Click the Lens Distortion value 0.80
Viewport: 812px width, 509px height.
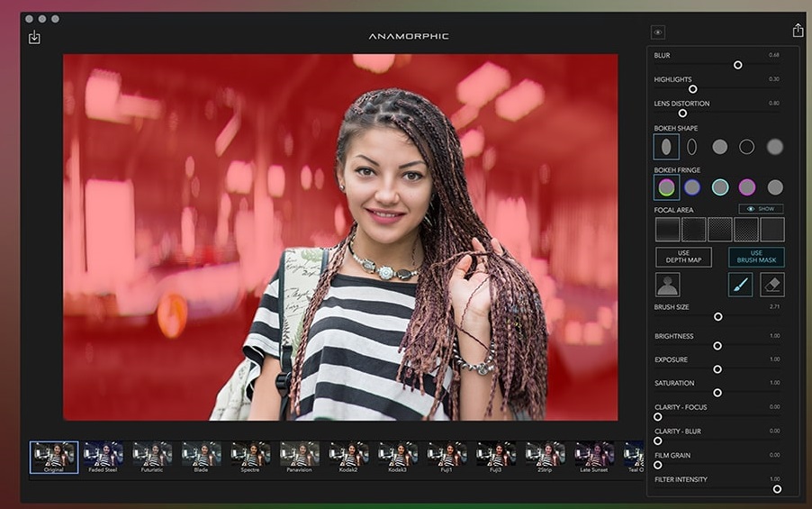coord(773,103)
